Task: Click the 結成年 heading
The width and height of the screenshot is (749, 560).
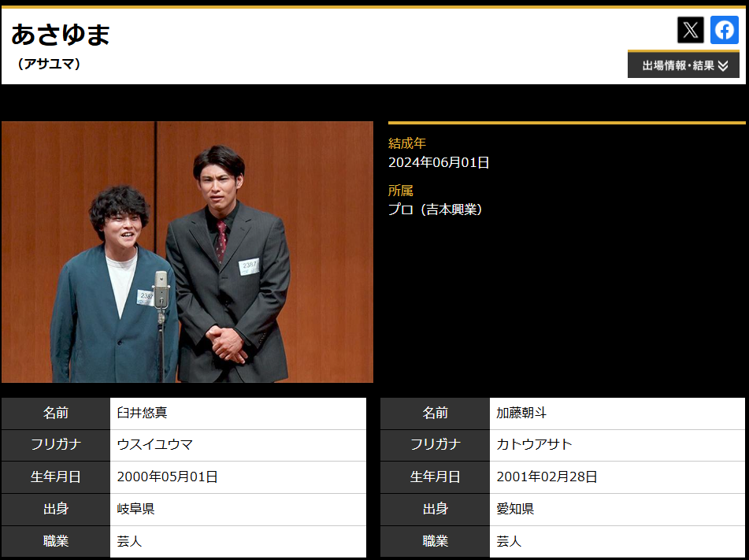Action: 407,143
